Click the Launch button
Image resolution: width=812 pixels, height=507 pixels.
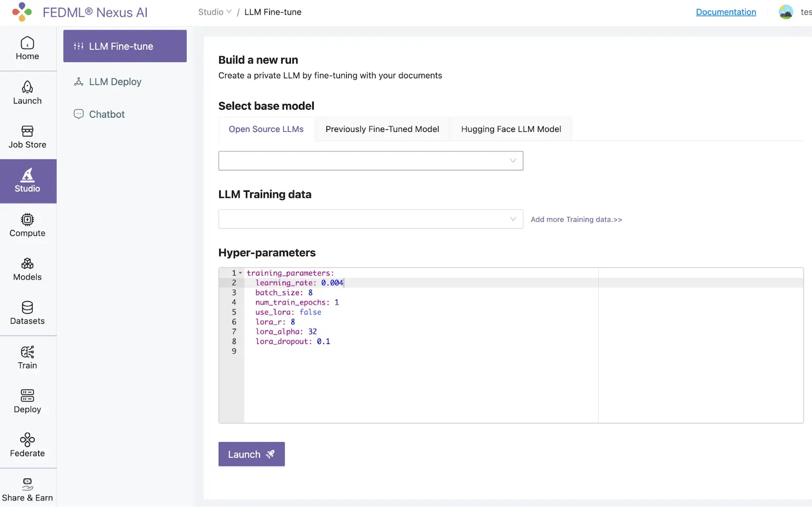pos(252,454)
